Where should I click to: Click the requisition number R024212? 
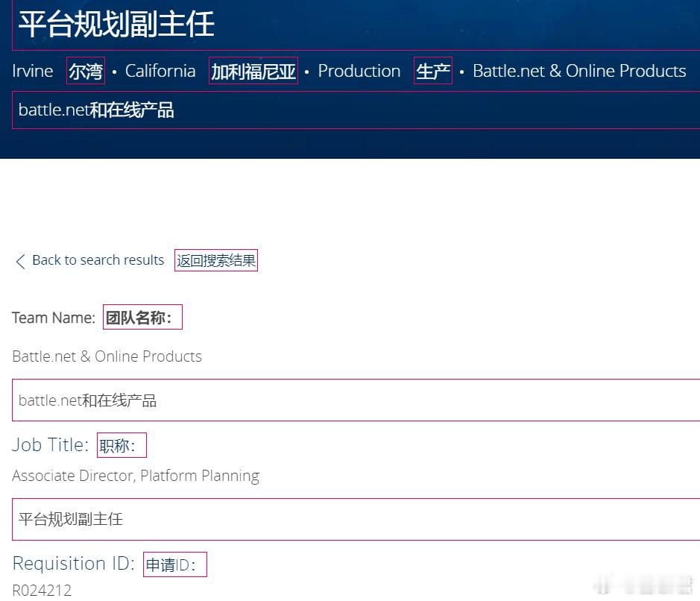pyautogui.click(x=42, y=591)
